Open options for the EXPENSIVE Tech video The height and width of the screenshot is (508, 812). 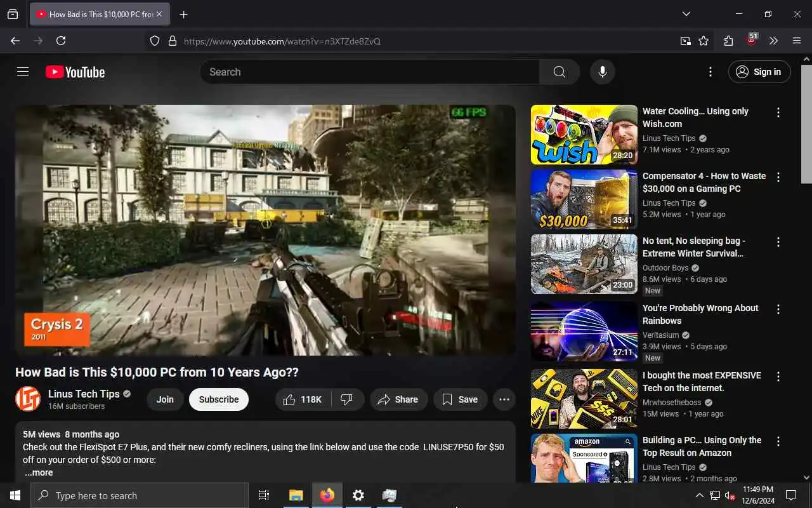pos(778,377)
